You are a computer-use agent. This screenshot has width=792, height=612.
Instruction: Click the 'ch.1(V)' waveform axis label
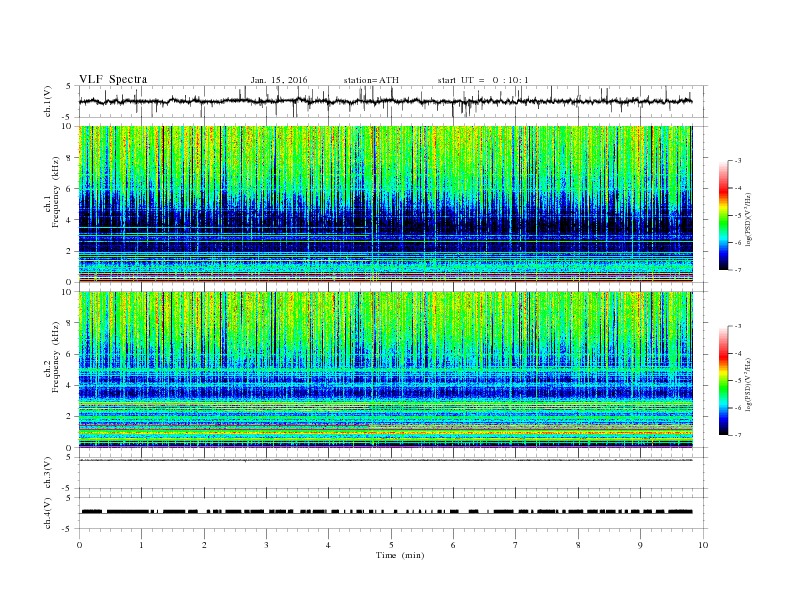click(x=48, y=102)
